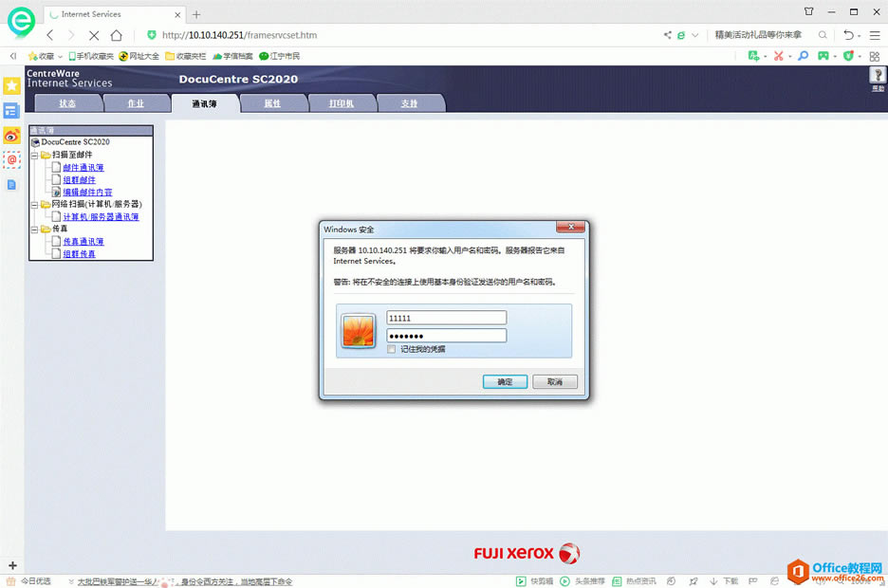This screenshot has width=888, height=588.
Task: Click the search magnifier in search box
Action: (823, 35)
